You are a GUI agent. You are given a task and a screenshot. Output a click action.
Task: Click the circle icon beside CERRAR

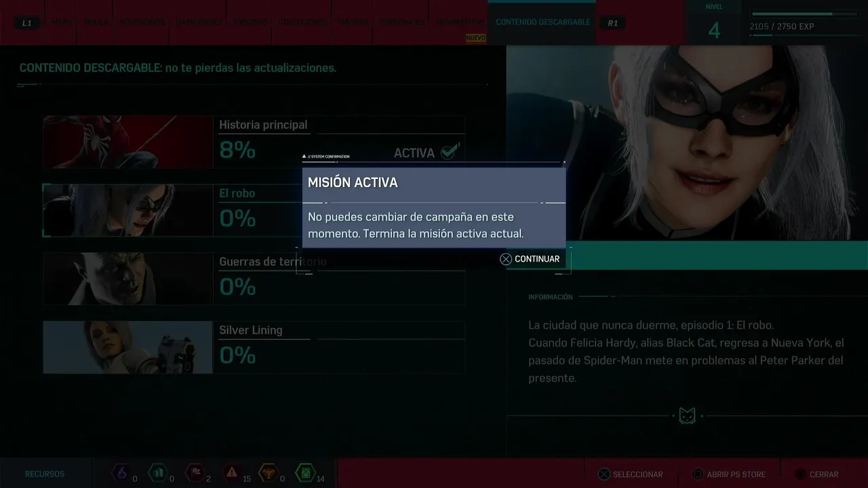point(800,474)
